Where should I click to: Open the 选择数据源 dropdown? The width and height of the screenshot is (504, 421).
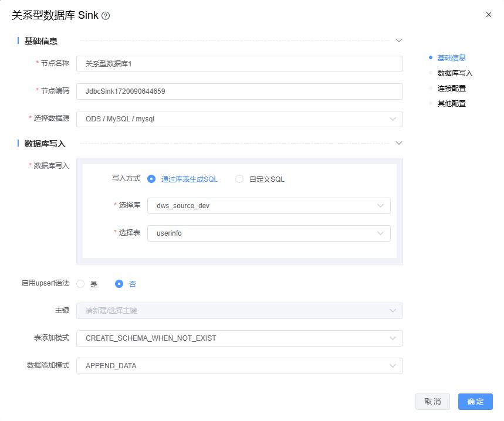pos(239,119)
